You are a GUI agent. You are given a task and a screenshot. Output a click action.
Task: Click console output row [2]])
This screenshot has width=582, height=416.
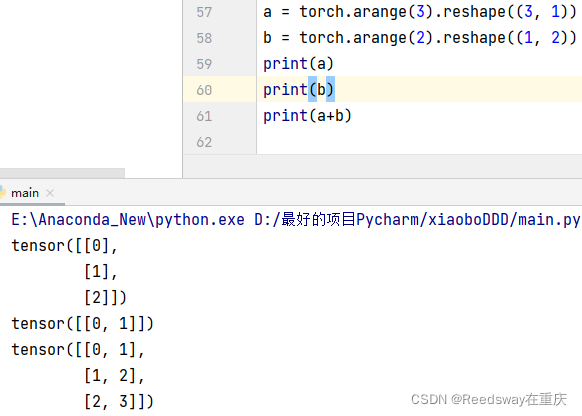[105, 298]
